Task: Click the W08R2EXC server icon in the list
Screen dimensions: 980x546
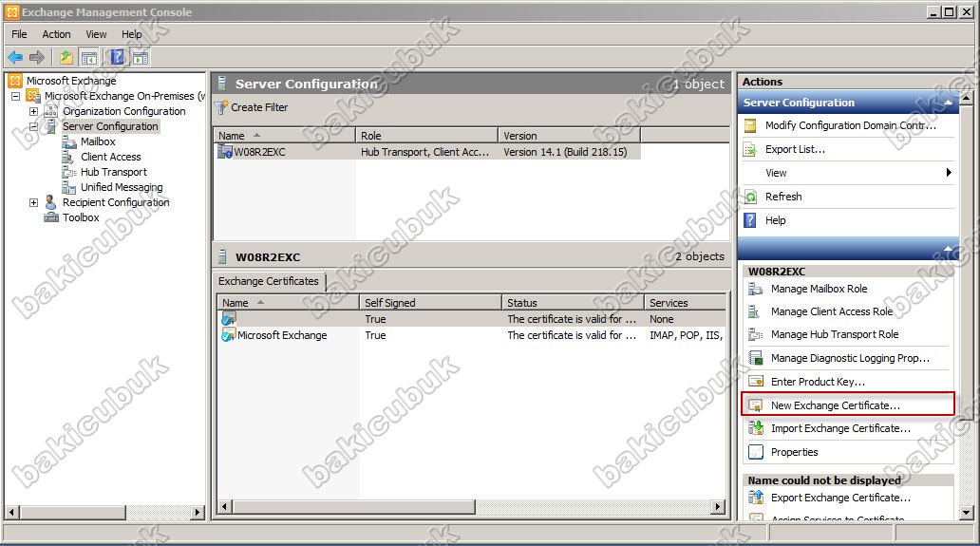Action: click(x=224, y=151)
